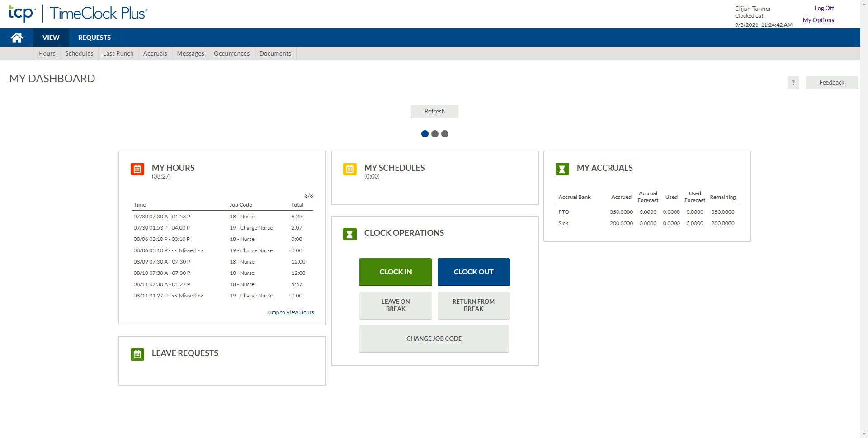
Task: Select the home icon in navigation bar
Action: click(17, 37)
